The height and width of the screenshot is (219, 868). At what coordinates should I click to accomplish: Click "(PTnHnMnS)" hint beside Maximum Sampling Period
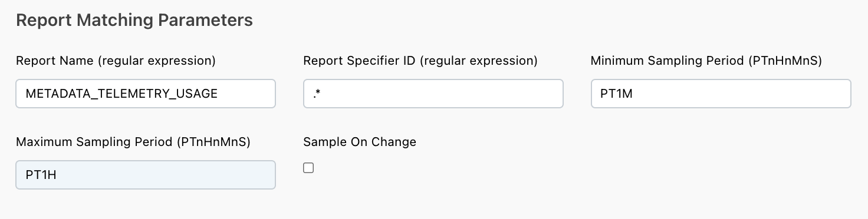click(213, 142)
